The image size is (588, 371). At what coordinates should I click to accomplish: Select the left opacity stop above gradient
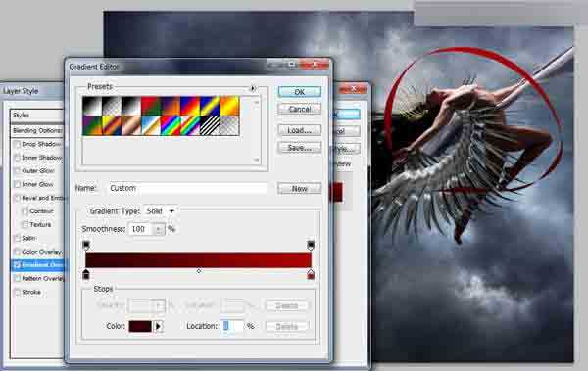click(86, 246)
